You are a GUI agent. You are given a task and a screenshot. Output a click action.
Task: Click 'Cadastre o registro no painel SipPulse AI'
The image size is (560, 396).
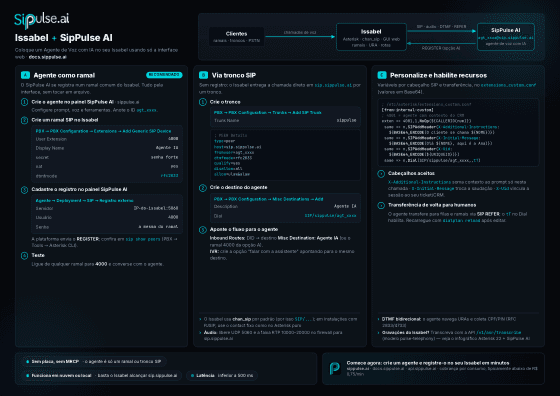(79, 189)
